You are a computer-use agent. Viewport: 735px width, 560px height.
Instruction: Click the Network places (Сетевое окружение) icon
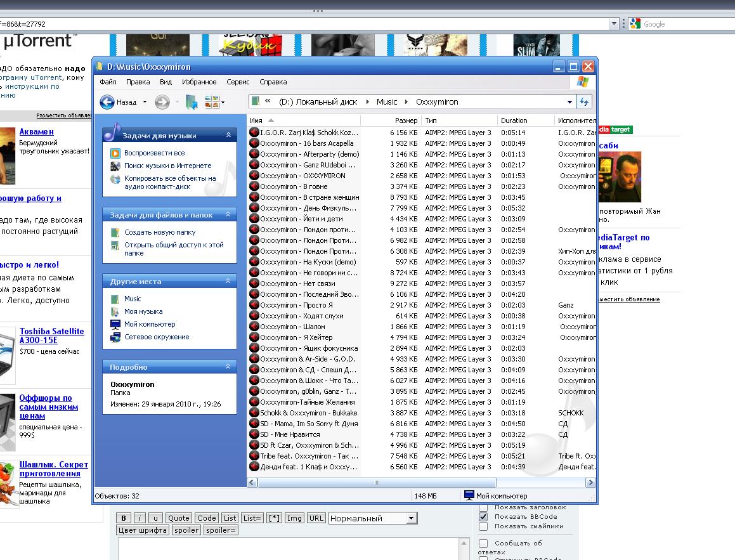(x=115, y=337)
